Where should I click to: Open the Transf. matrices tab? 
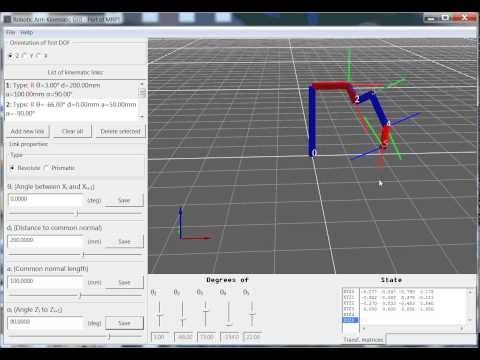pyautogui.click(x=363, y=340)
